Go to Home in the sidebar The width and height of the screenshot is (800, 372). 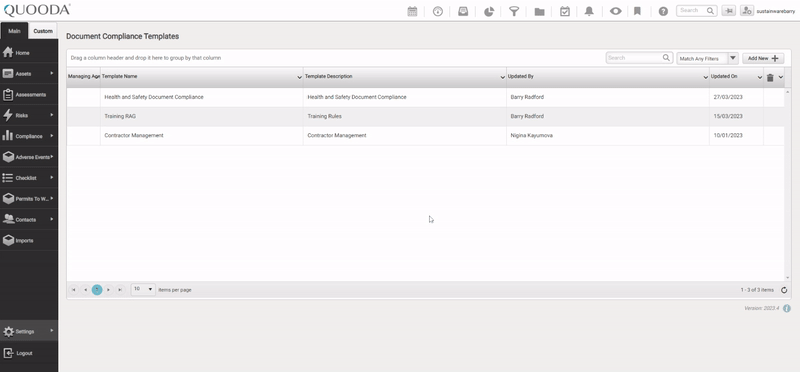coord(29,53)
